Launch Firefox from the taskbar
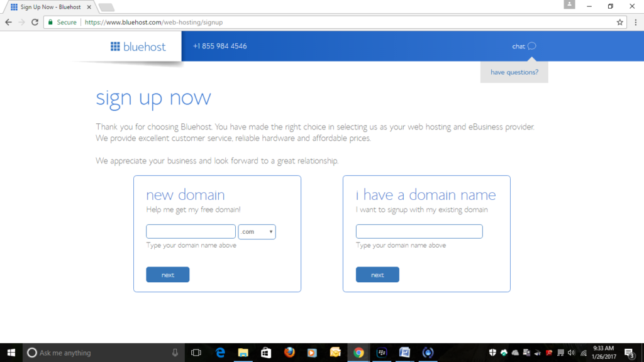The image size is (644, 362). point(289,353)
